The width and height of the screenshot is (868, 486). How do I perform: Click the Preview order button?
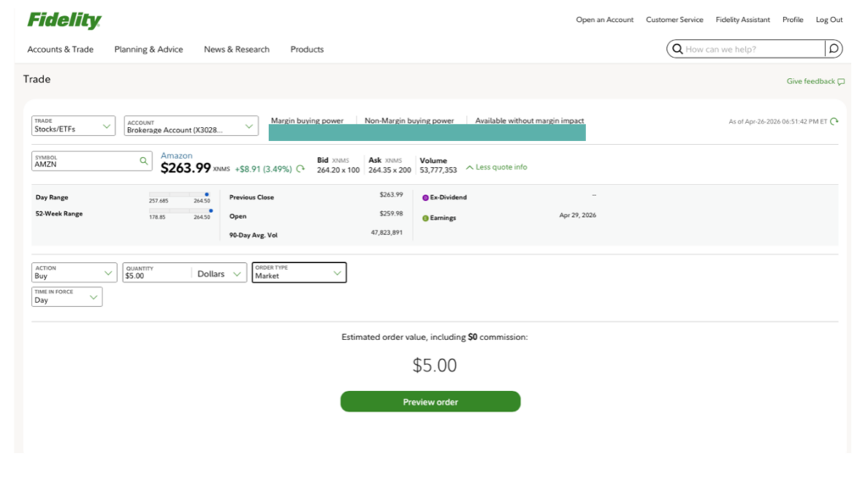pyautogui.click(x=430, y=402)
